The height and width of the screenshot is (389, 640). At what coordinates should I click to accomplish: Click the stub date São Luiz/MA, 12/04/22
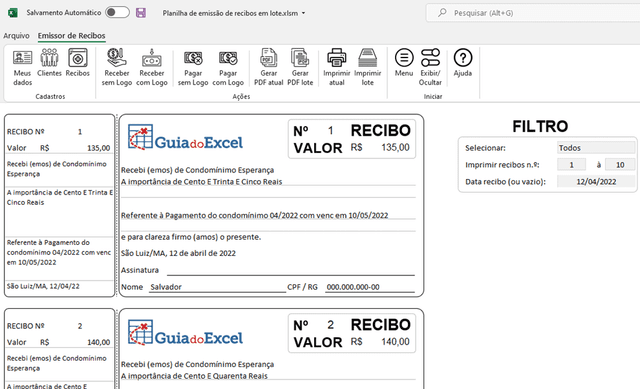(x=43, y=286)
